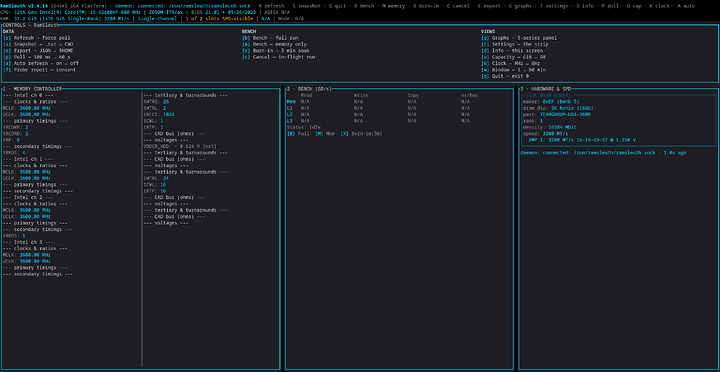
Task: Click the 'Read' column header in Bench
Action: point(306,95)
